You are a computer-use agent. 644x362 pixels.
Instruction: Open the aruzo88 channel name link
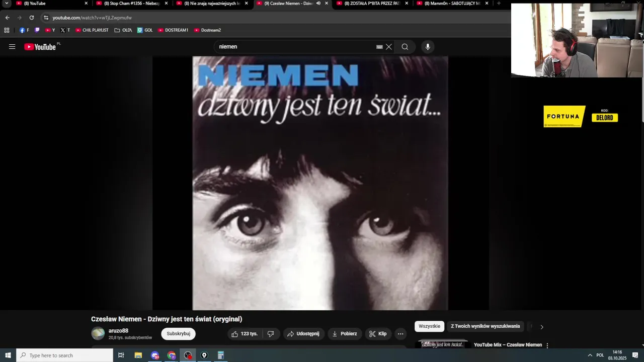point(118,331)
